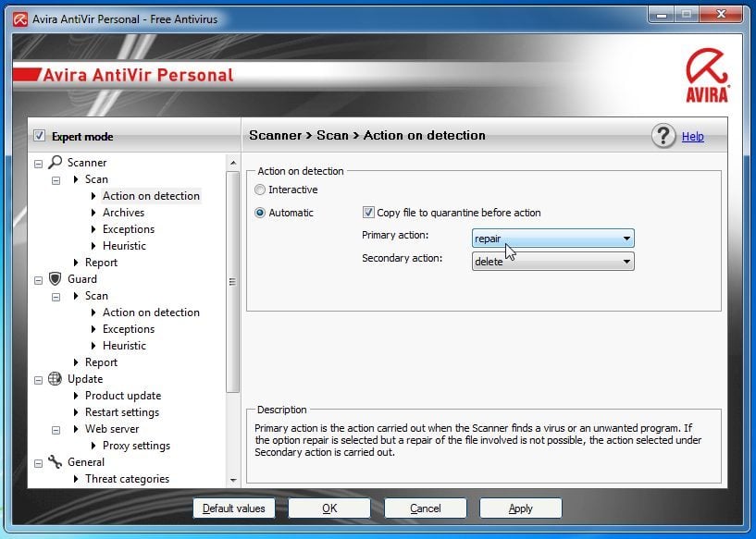
Task: Click the General wrench icon in tree
Action: point(56,462)
